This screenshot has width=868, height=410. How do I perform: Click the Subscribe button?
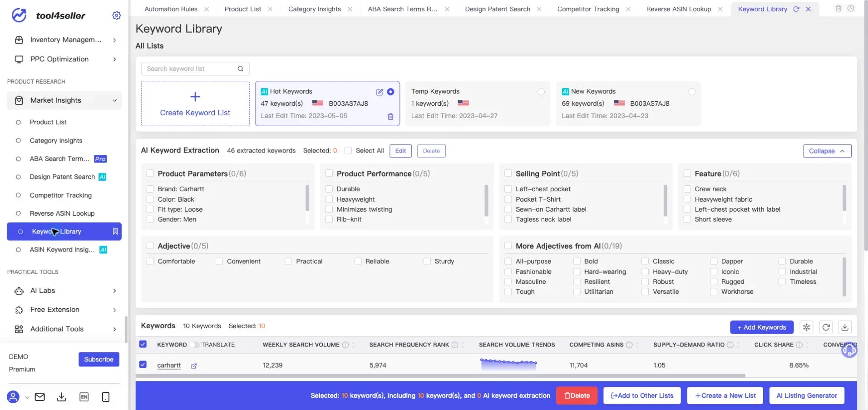99,359
